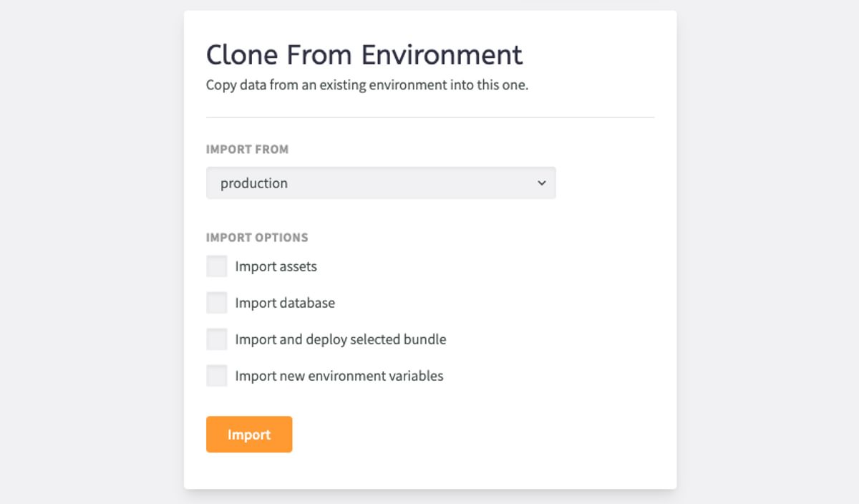Click the IMPORT FROM field label
859x504 pixels.
(x=248, y=150)
